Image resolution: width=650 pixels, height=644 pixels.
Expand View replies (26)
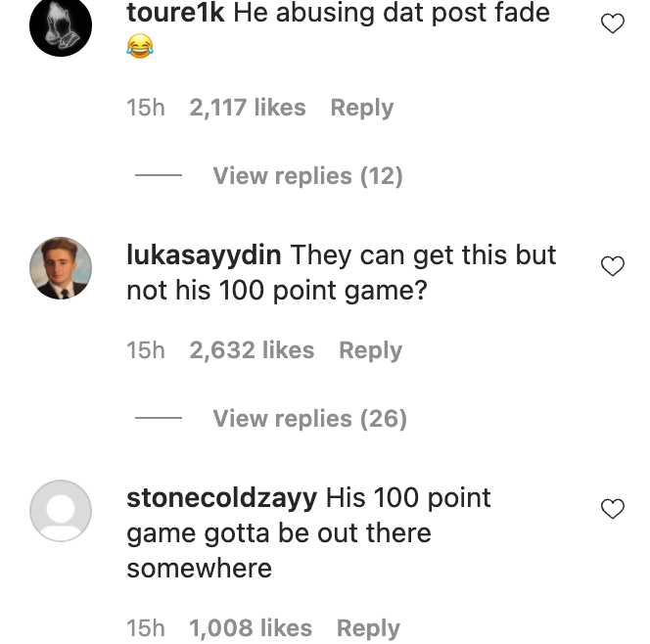pos(309,419)
